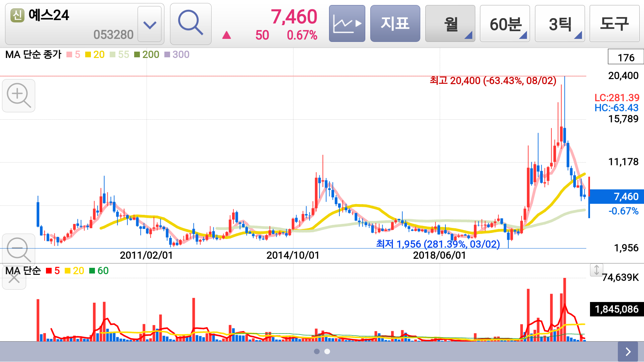The image size is (644, 362).
Task: Click the volume MA 5 red swatch
Action: [x=49, y=271]
